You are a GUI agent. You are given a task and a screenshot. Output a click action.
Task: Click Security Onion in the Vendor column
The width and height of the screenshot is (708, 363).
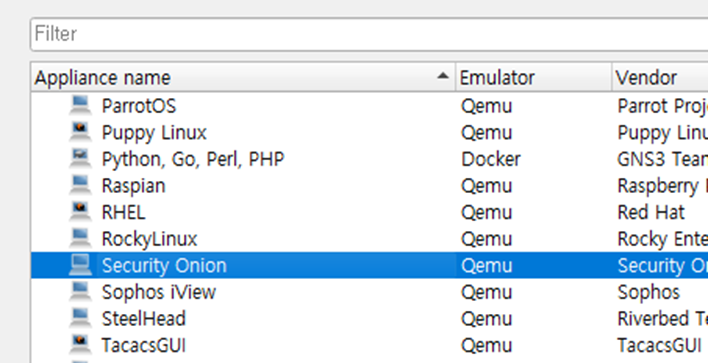662,266
